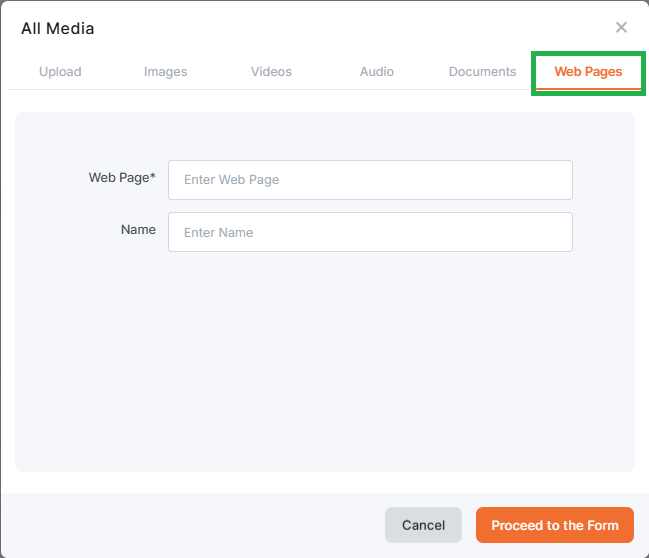The height and width of the screenshot is (558, 649).
Task: Show the Documents tab
Action: click(482, 72)
